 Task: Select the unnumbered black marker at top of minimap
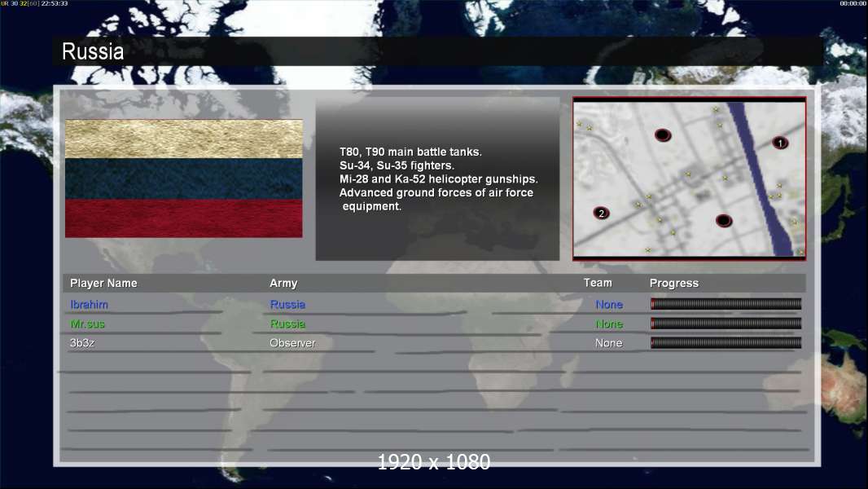(663, 134)
